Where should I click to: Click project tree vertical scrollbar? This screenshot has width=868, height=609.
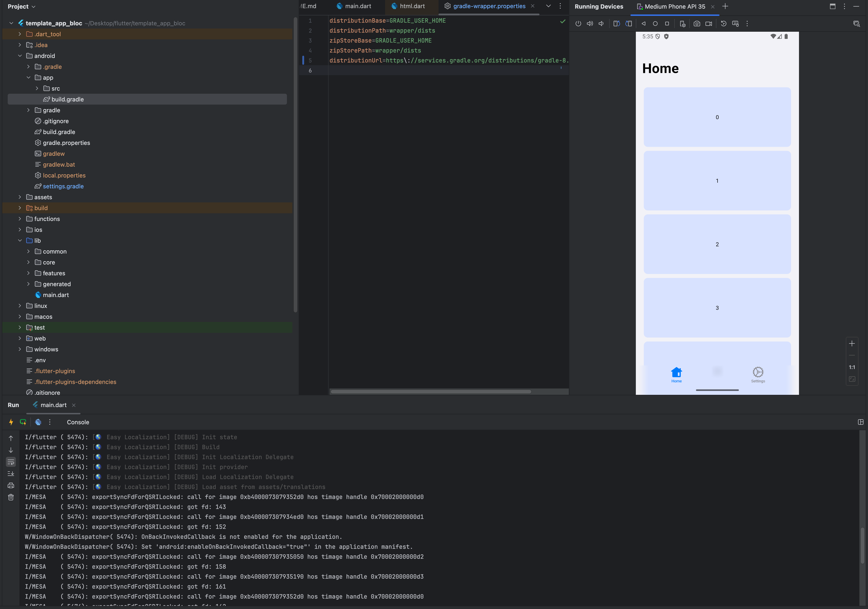pyautogui.click(x=295, y=165)
